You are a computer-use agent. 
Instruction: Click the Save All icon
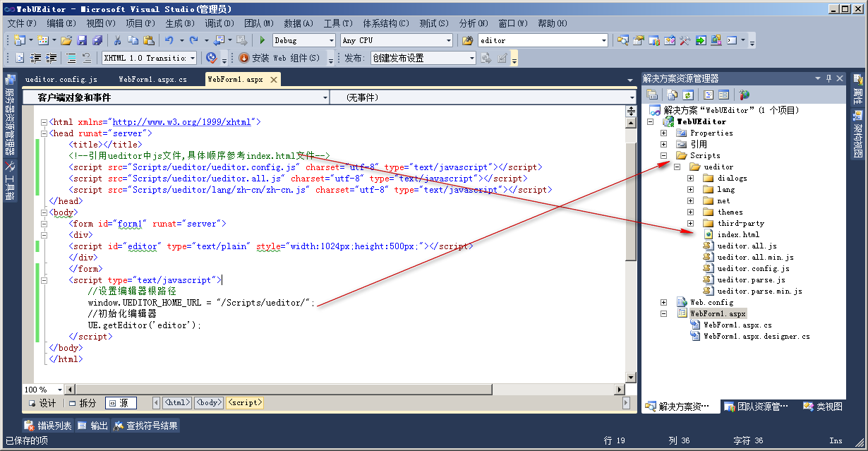coord(97,40)
